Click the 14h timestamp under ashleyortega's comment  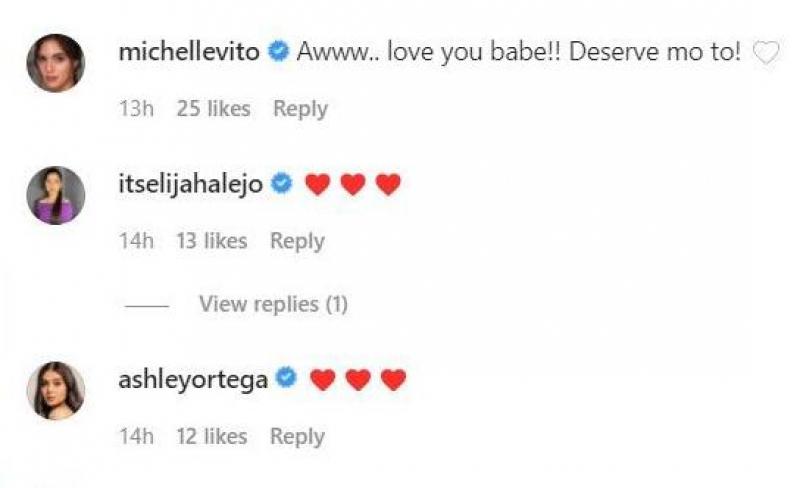coord(135,437)
